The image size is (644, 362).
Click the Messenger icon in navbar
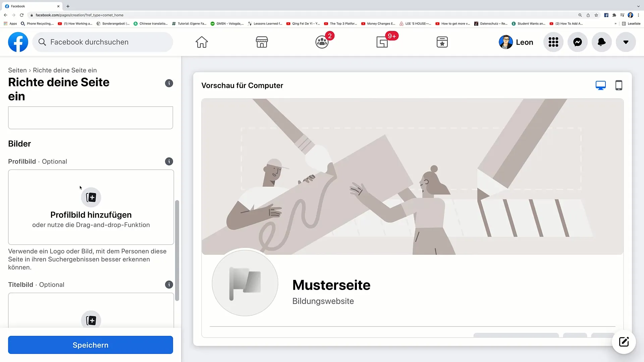coord(578,42)
